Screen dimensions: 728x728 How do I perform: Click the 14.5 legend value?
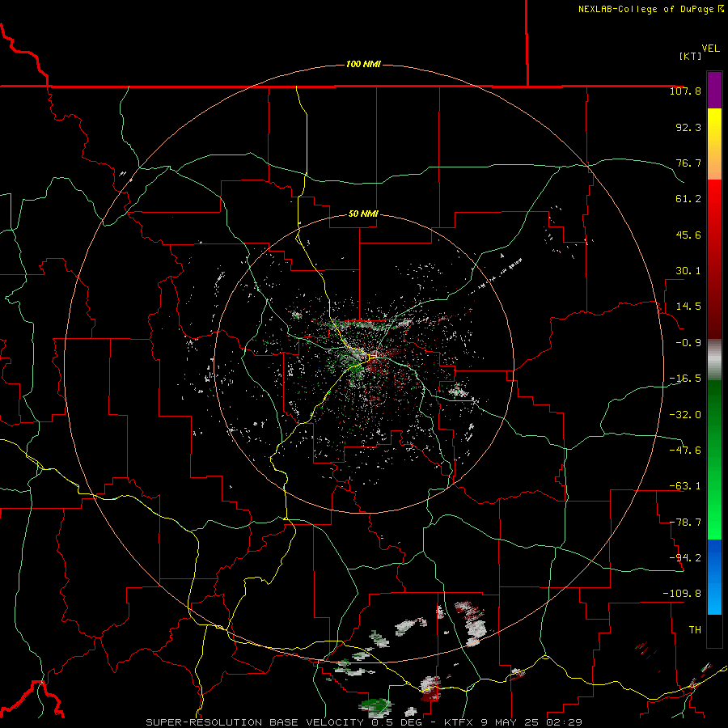pos(688,307)
